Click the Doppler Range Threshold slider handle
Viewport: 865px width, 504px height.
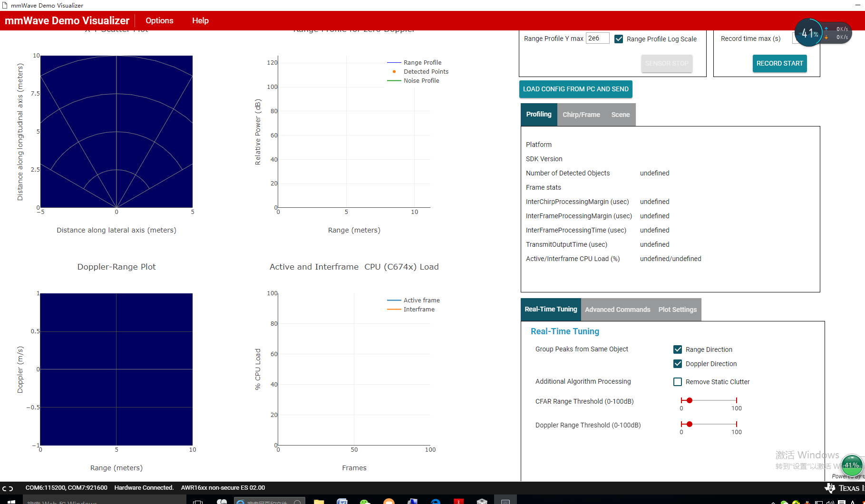point(690,424)
